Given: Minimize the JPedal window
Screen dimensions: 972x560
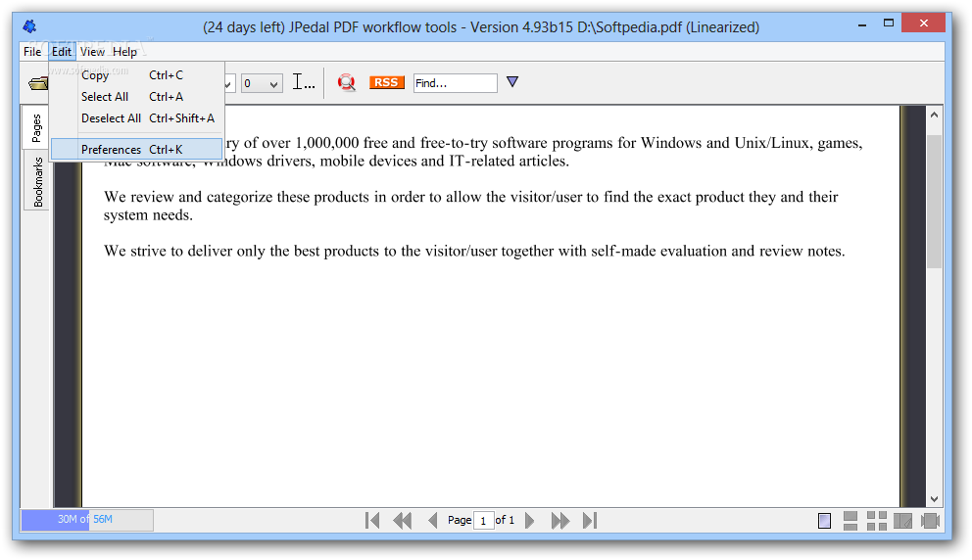Looking at the screenshot, I should pyautogui.click(x=862, y=24).
